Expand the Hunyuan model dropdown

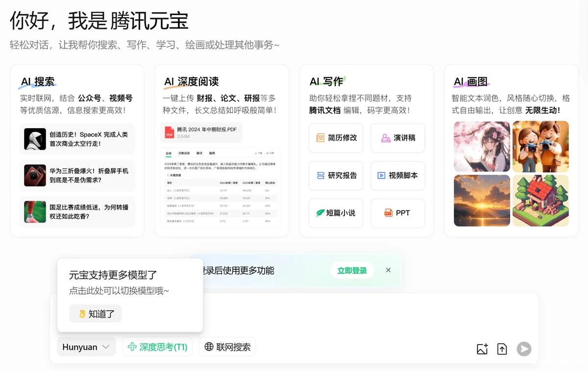[x=86, y=347]
